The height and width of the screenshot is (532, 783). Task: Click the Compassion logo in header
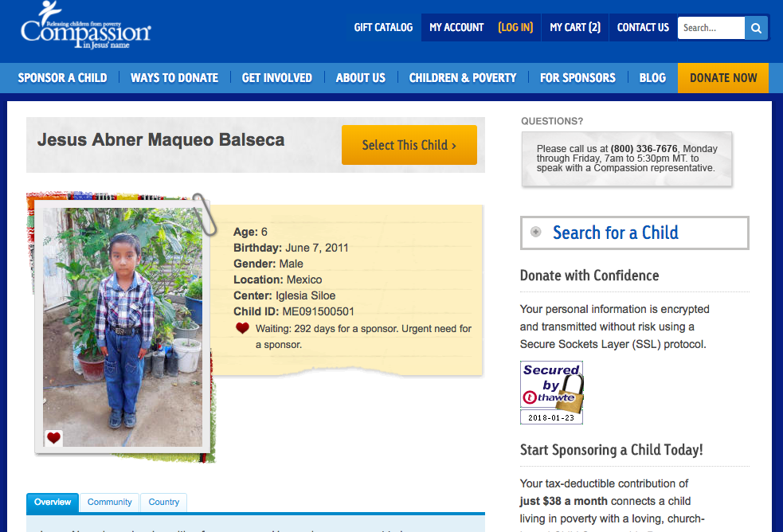(x=85, y=27)
